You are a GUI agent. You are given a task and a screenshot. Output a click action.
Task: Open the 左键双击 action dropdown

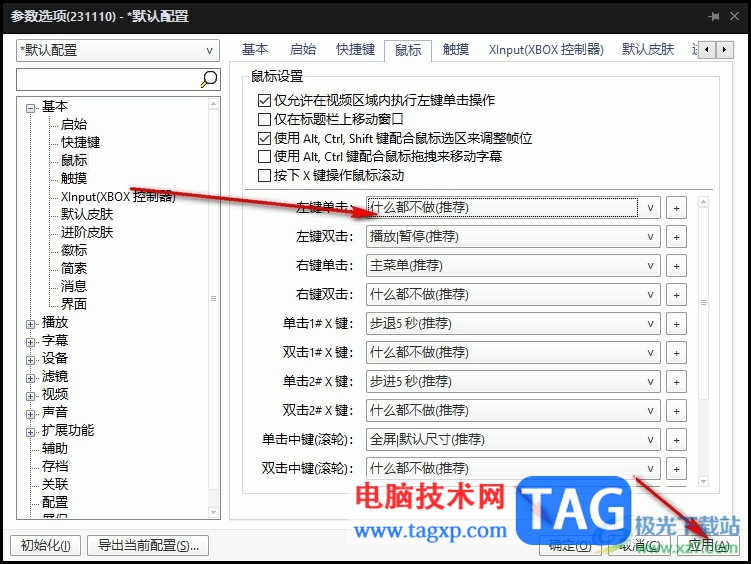[513, 237]
